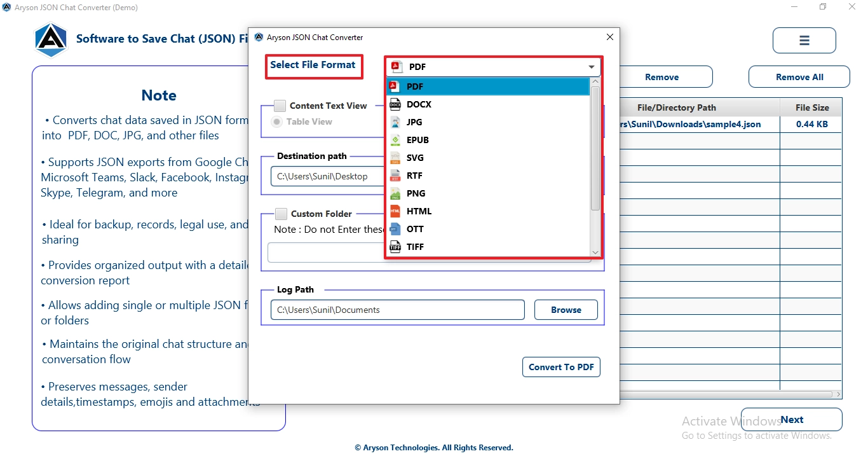Open the hamburger menu button
The image size is (868, 463).
coord(804,41)
